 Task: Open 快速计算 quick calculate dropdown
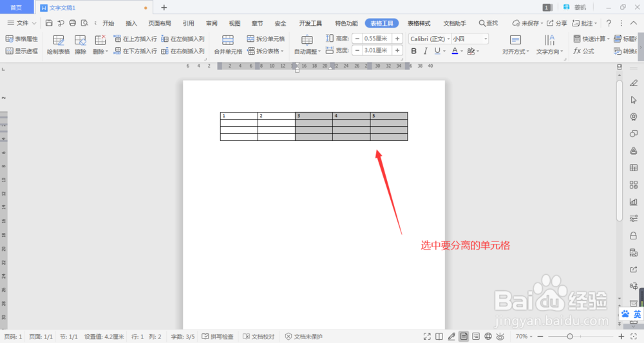click(x=591, y=39)
